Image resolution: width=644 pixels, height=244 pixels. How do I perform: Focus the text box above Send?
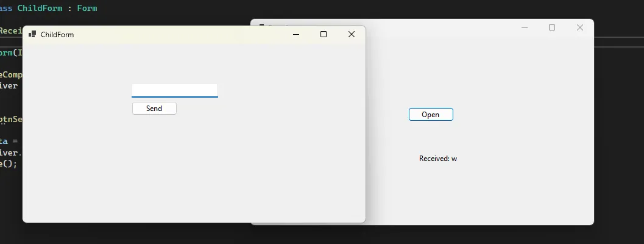[174, 90]
